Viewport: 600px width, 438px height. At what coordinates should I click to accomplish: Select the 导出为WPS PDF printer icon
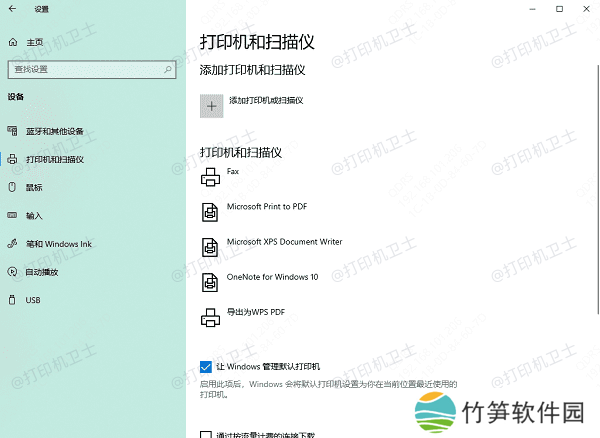(x=210, y=318)
